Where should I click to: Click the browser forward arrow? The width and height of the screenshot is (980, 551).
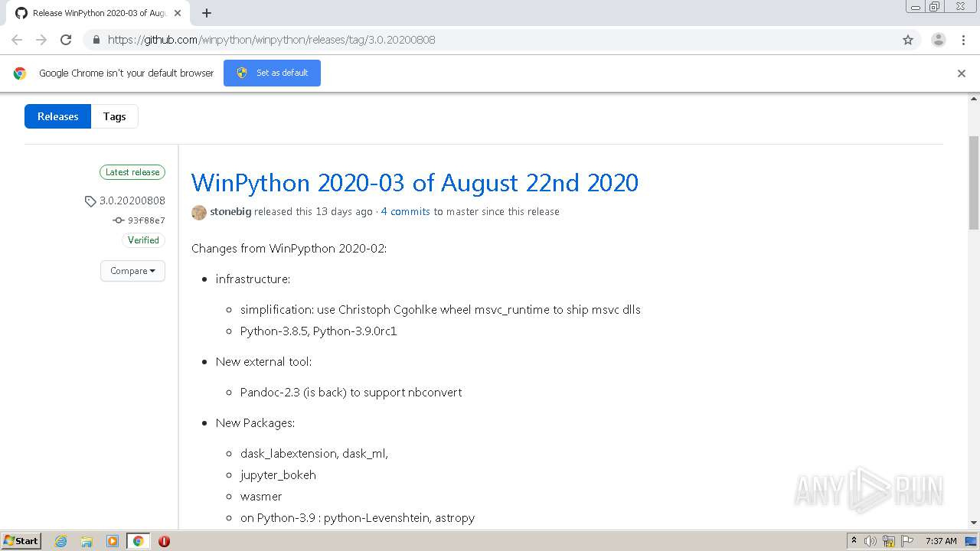tap(41, 40)
